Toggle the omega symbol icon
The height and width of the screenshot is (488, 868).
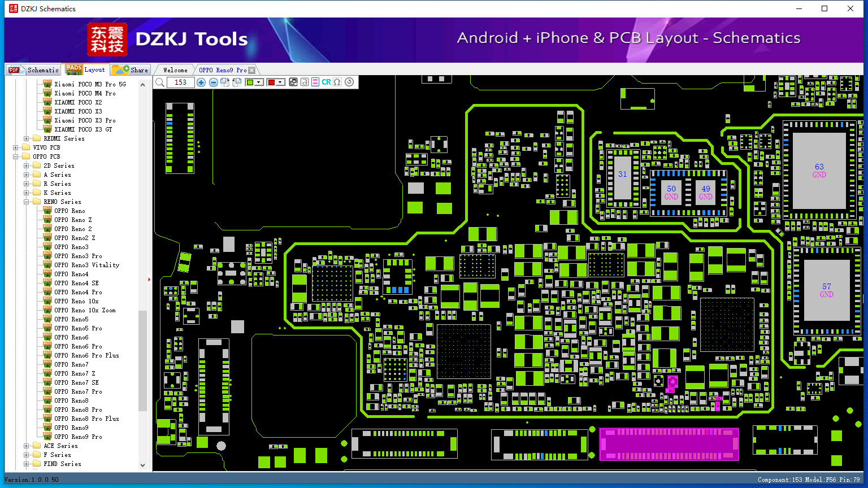point(337,82)
